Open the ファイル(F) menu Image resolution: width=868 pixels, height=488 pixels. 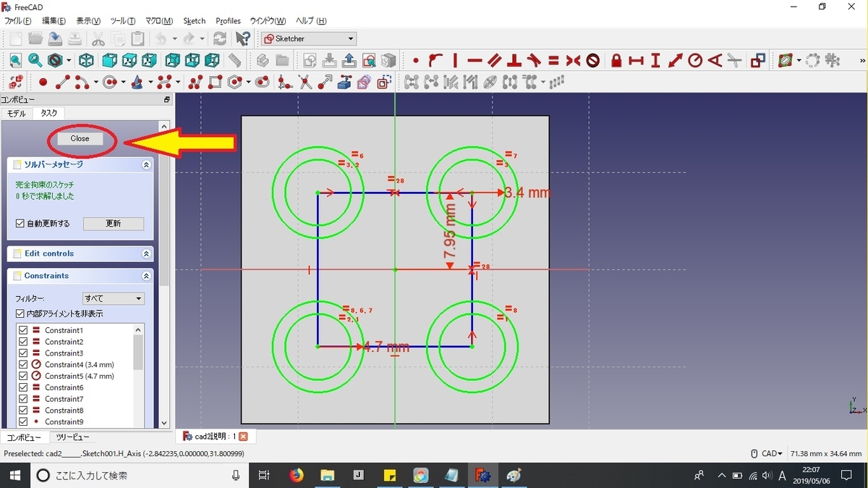[18, 21]
